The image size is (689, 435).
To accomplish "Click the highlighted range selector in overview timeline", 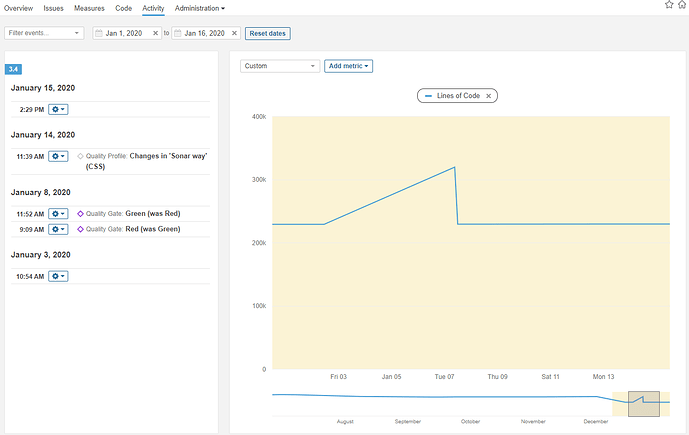I will pyautogui.click(x=643, y=403).
